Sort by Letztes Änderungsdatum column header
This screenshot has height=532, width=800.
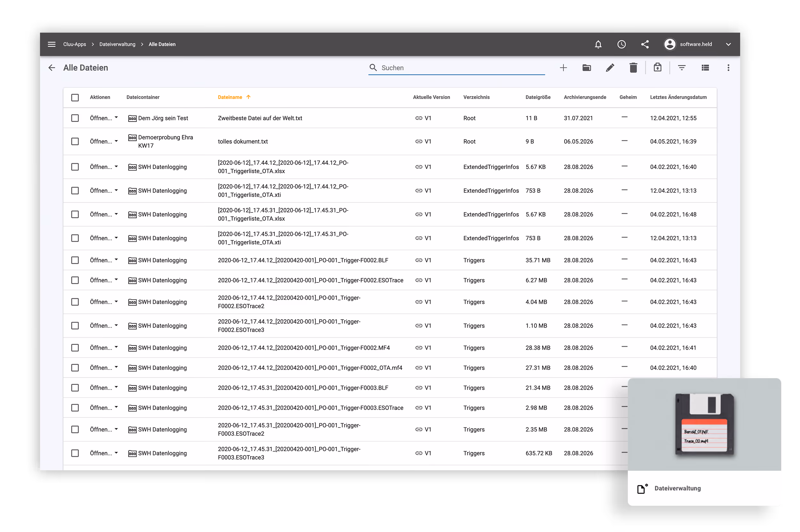(678, 97)
